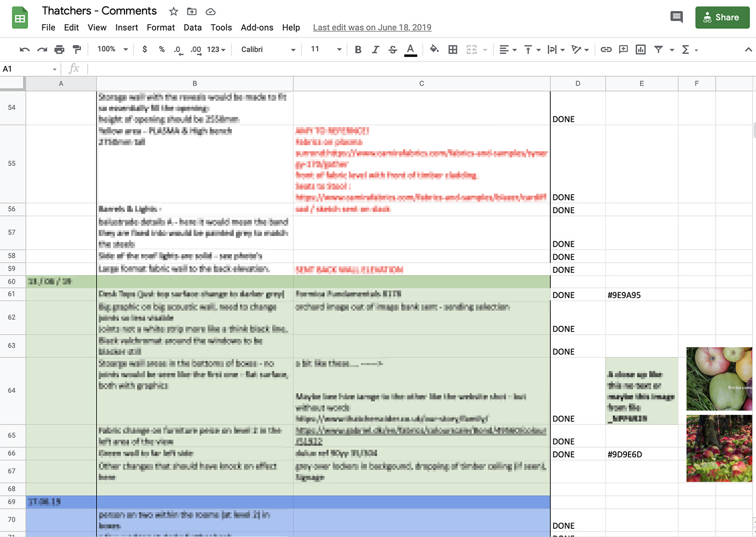
Task: Format as currency with dollar icon
Action: pos(145,49)
